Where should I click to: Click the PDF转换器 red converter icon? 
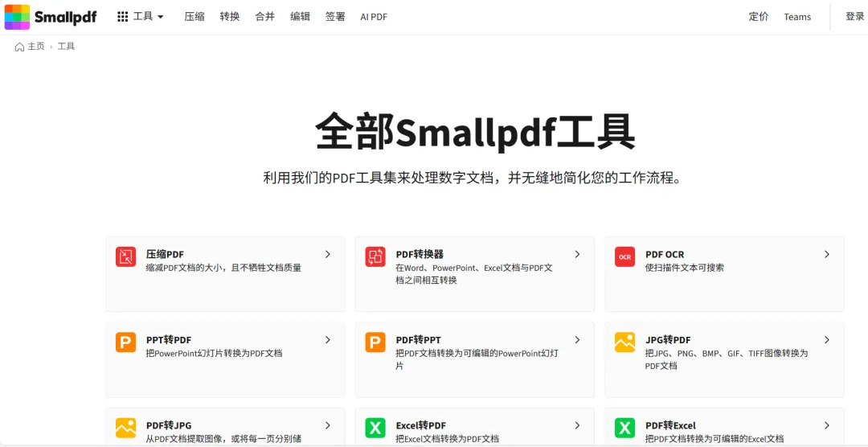375,256
